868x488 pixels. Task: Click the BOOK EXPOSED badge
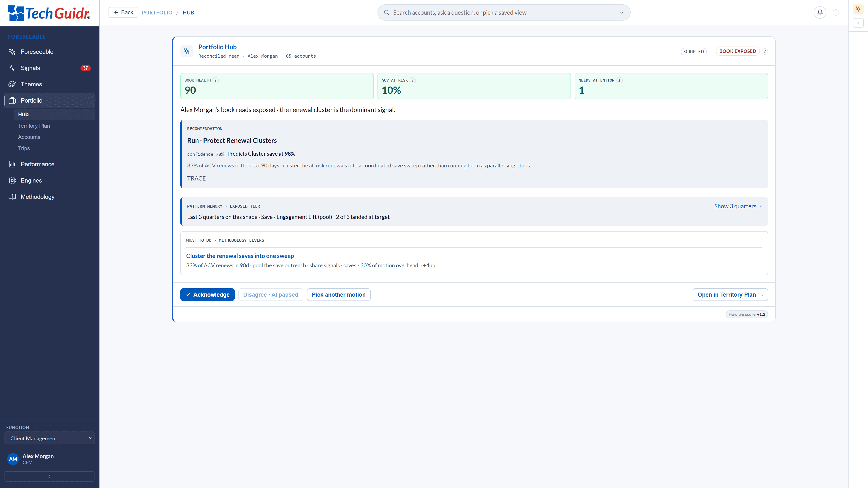(738, 51)
